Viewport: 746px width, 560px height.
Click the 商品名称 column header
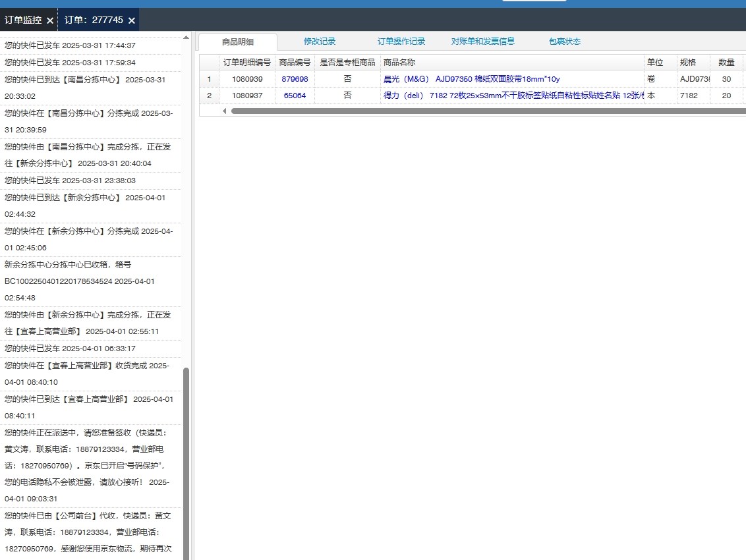click(x=512, y=63)
